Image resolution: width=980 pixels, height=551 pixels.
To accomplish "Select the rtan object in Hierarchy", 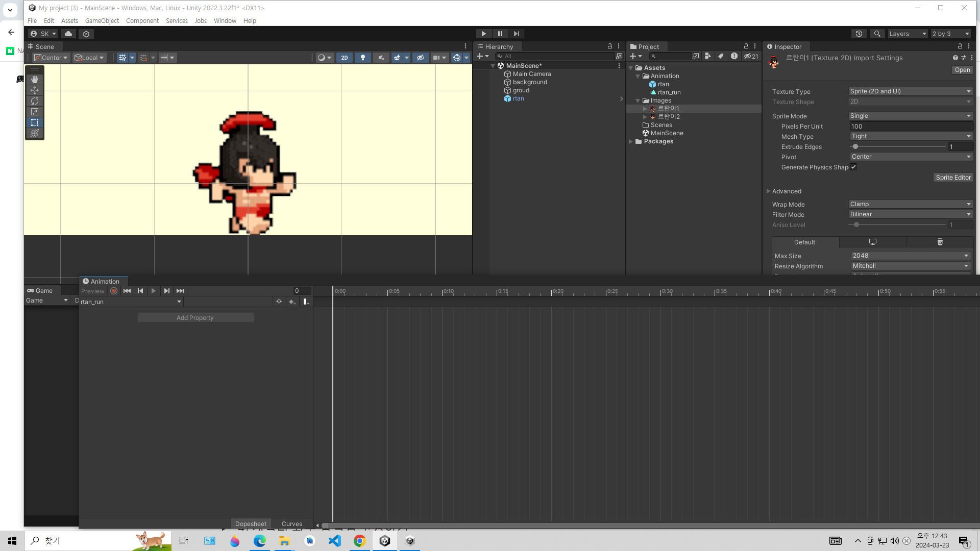I will (518, 98).
